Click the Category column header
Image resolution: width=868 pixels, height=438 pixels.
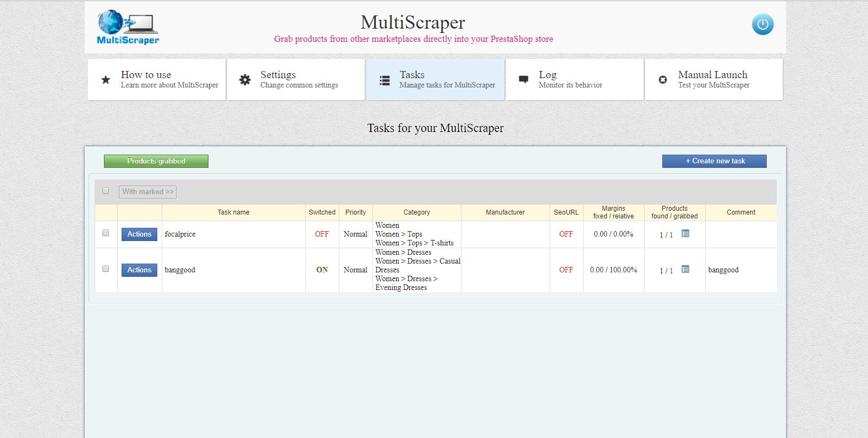[416, 212]
